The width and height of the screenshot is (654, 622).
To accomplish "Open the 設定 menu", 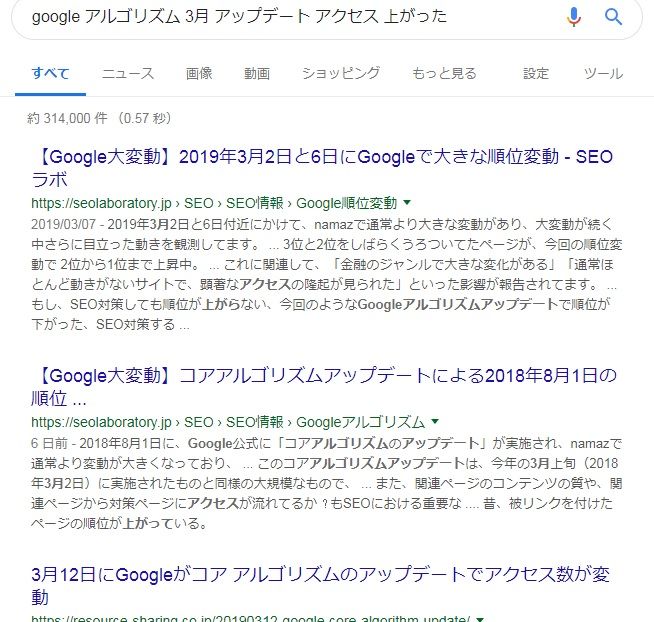I will (x=536, y=73).
